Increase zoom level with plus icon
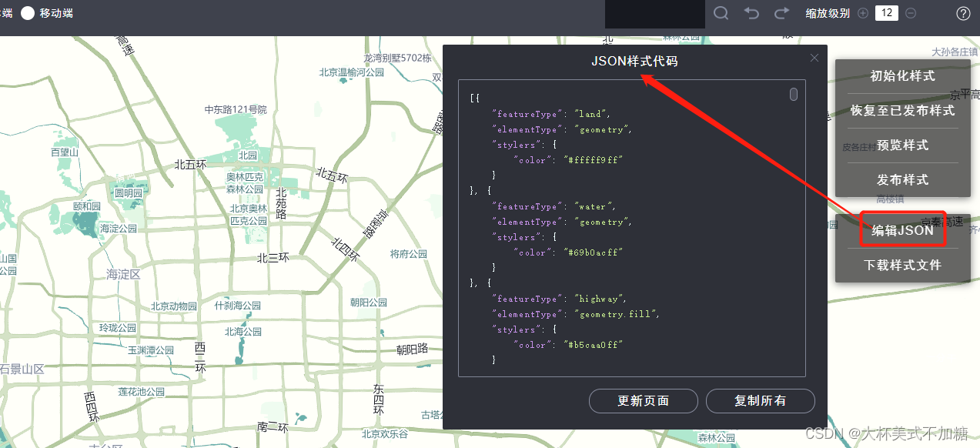Image resolution: width=980 pixels, height=448 pixels. point(863,13)
